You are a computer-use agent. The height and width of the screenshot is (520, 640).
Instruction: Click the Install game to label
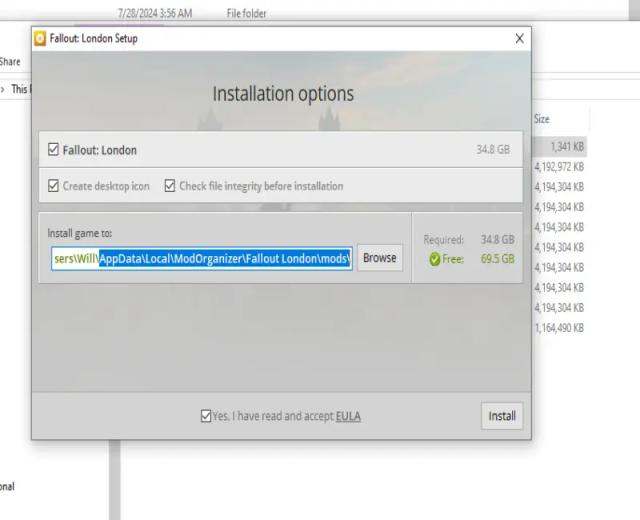pos(80,233)
